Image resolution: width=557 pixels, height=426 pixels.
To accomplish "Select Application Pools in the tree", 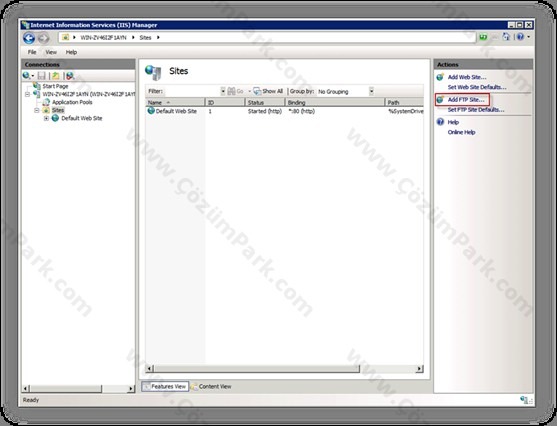I will (x=72, y=102).
